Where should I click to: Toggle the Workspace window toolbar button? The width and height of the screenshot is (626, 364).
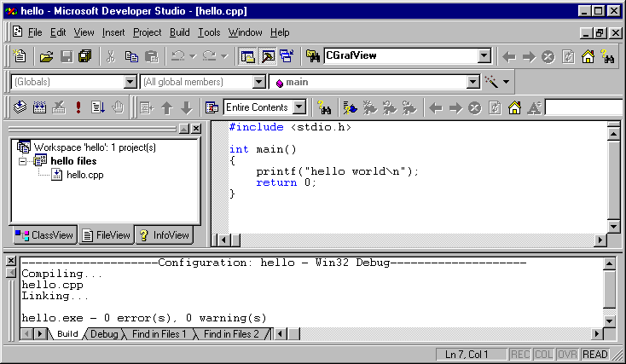[247, 57]
